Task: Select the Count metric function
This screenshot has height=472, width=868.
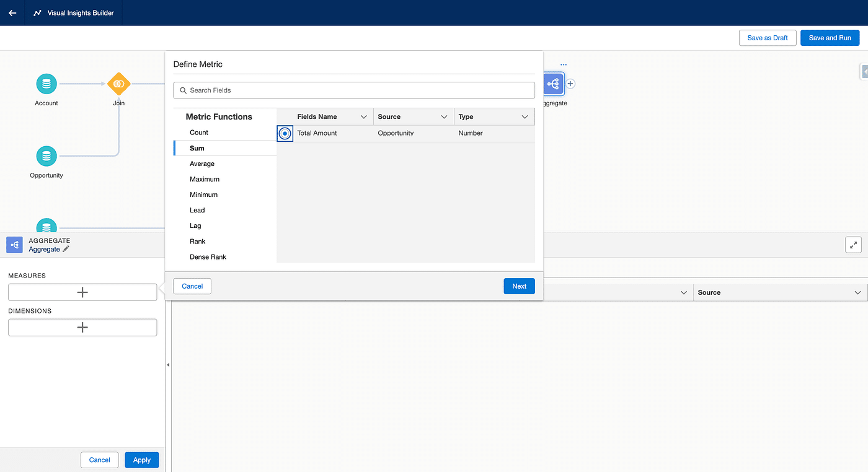Action: pos(199,133)
